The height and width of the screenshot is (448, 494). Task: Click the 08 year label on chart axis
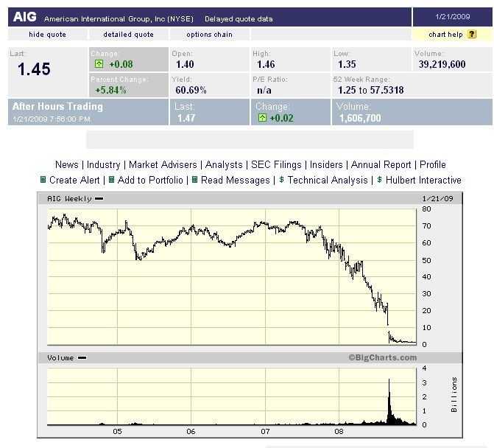[339, 431]
